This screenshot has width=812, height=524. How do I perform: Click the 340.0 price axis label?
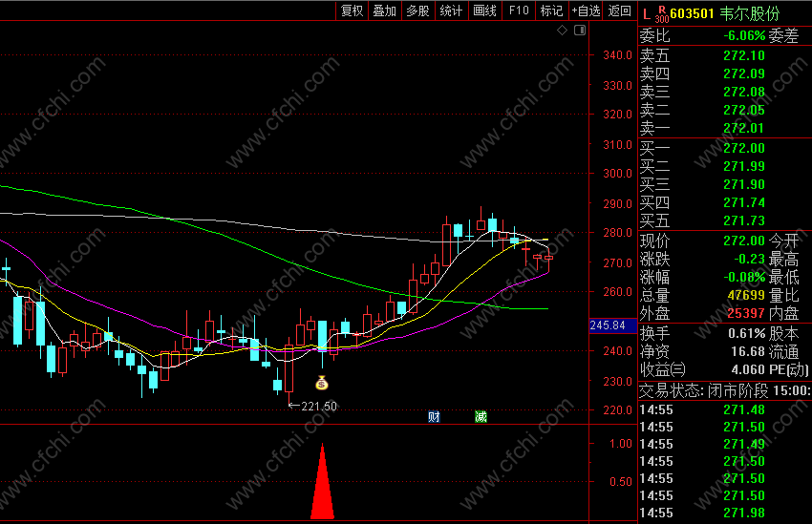(x=617, y=54)
